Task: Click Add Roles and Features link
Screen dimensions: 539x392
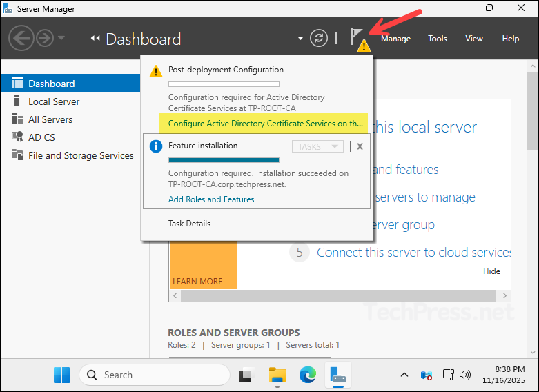Action: pyautogui.click(x=211, y=199)
